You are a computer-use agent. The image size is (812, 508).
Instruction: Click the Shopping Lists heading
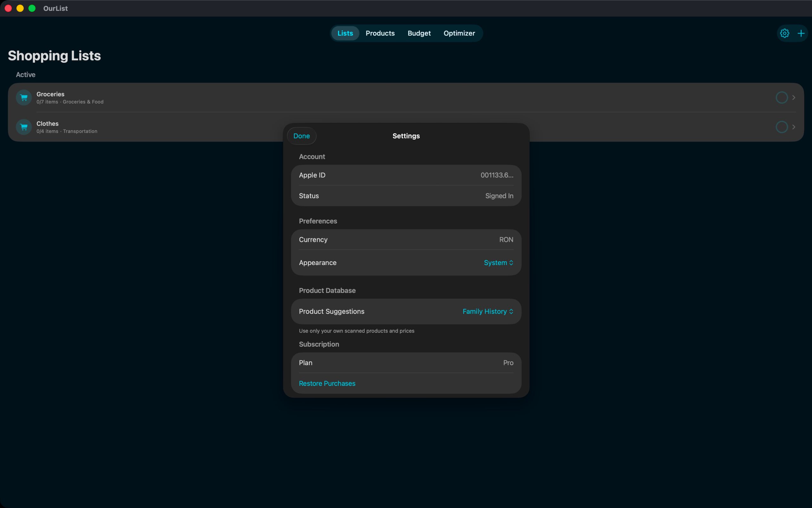pyautogui.click(x=54, y=56)
